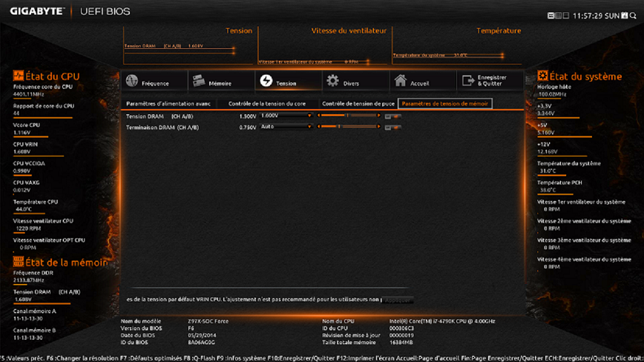Open the Fréquence tab with globe icon
644x362 pixels.
154,80
